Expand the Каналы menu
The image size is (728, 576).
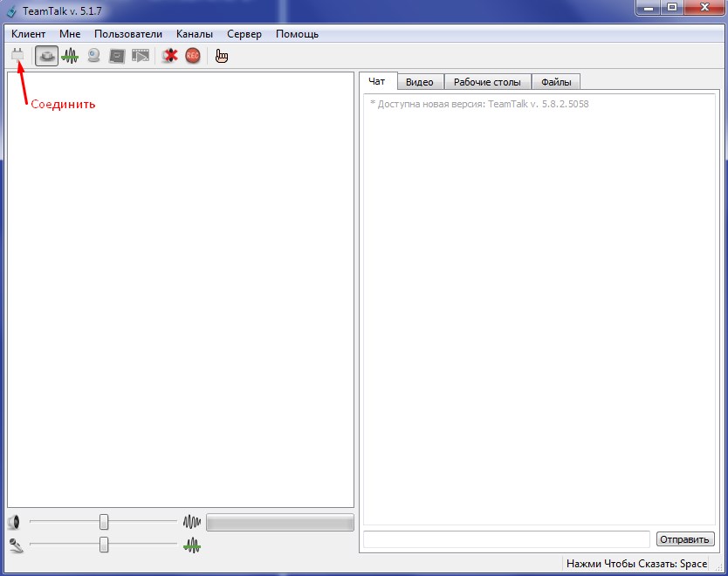(x=194, y=34)
